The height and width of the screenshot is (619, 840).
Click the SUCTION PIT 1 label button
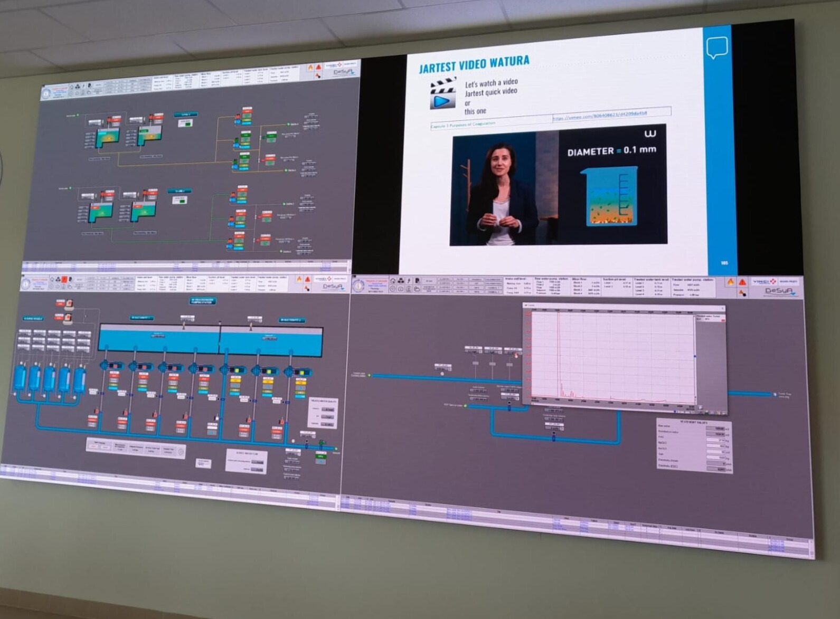141,318
